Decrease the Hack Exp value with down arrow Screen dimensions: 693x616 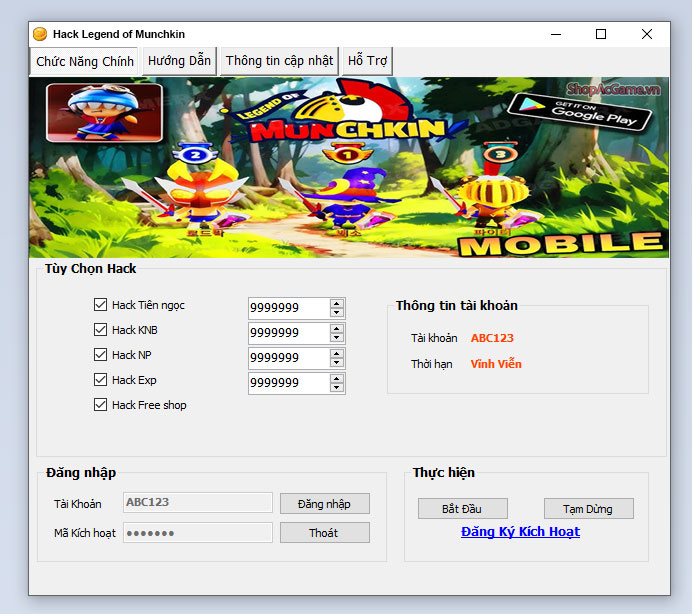337,388
